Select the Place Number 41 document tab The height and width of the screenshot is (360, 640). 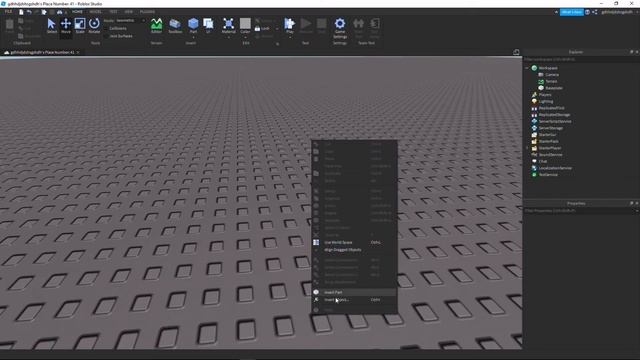click(41, 52)
